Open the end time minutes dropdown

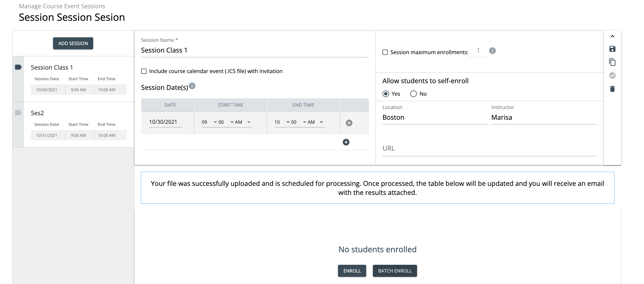pyautogui.click(x=298, y=122)
